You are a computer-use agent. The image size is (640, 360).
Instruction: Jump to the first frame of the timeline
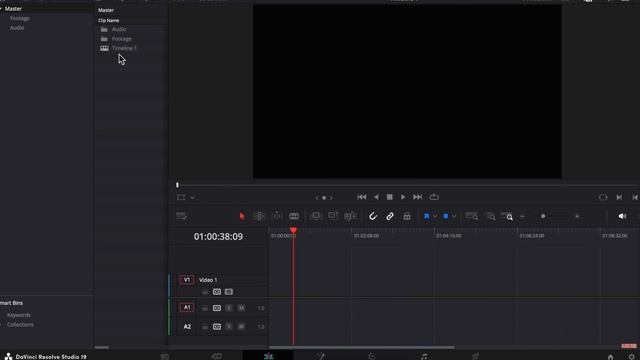click(x=362, y=197)
